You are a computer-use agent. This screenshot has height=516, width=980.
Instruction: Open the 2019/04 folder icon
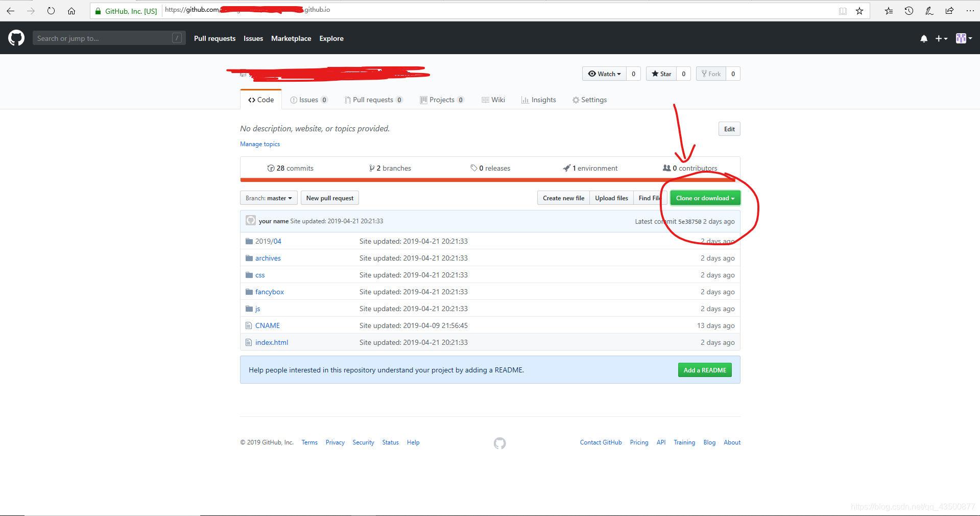click(x=249, y=241)
